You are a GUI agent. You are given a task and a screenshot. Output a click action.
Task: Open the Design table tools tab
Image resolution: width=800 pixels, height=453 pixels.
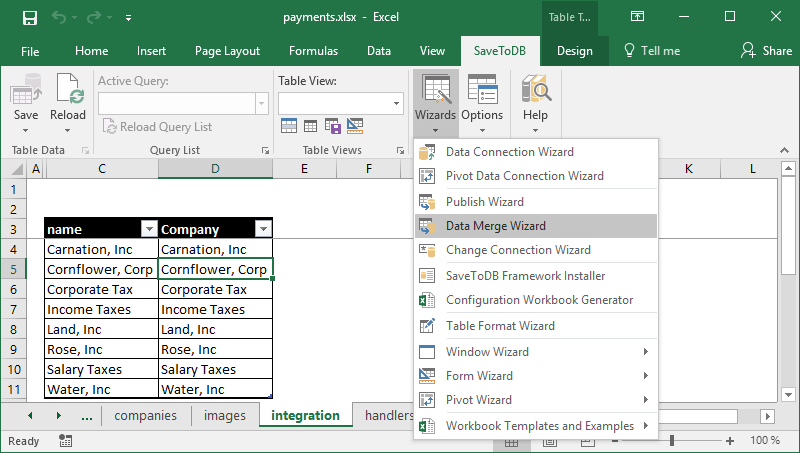(x=574, y=51)
